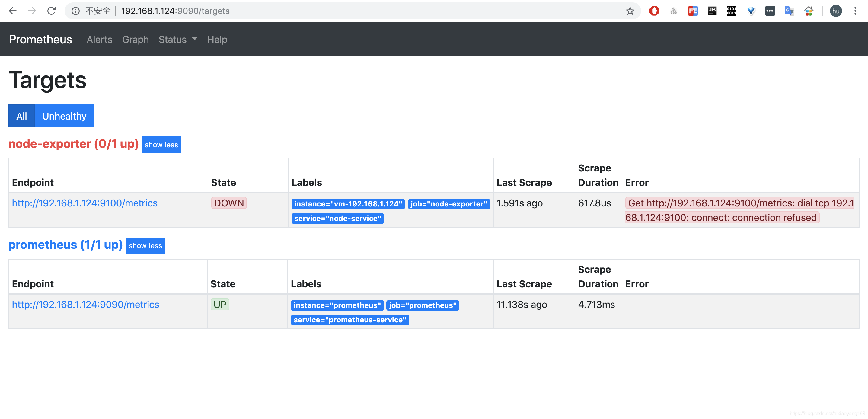
Task: Open the AdBlock red hand extension
Action: tap(654, 11)
